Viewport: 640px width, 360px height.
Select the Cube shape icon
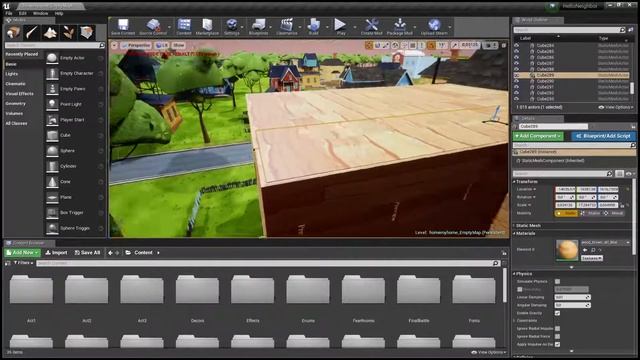click(x=52, y=135)
